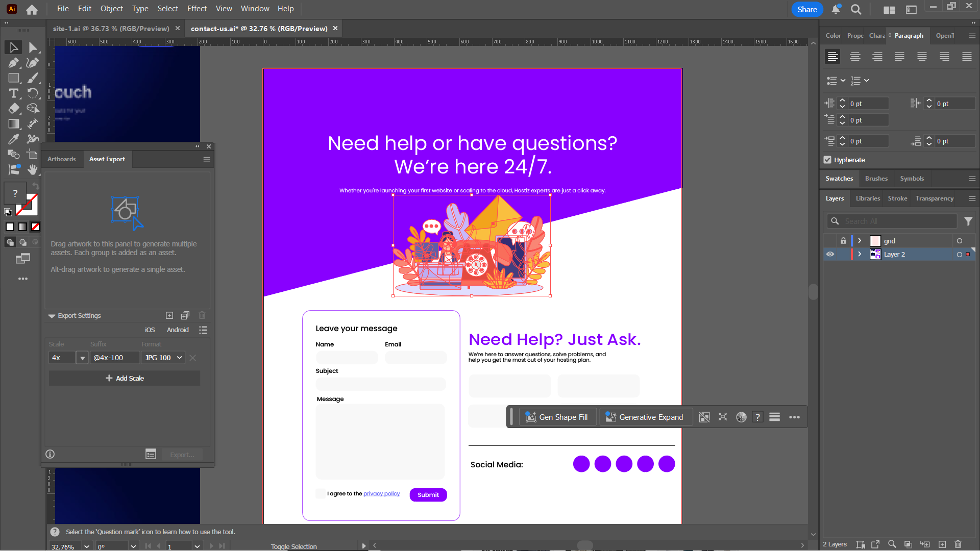Select the Pen tool

(13, 63)
